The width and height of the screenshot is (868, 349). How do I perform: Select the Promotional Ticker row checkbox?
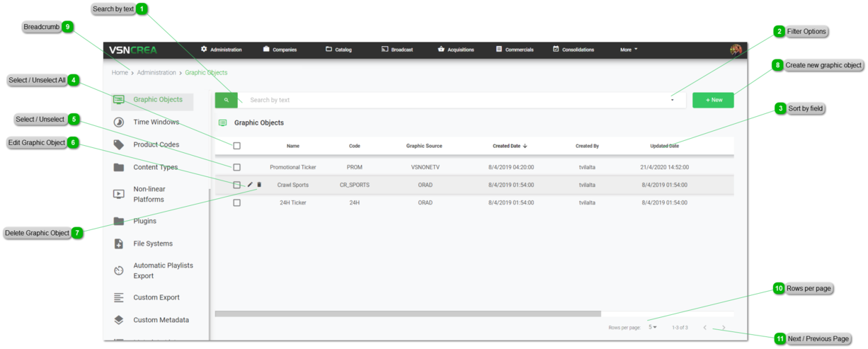(x=236, y=167)
